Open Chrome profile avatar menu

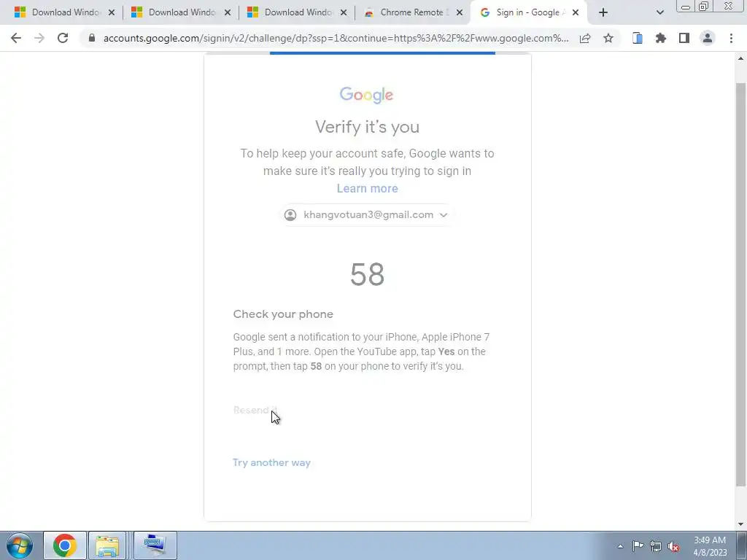708,38
